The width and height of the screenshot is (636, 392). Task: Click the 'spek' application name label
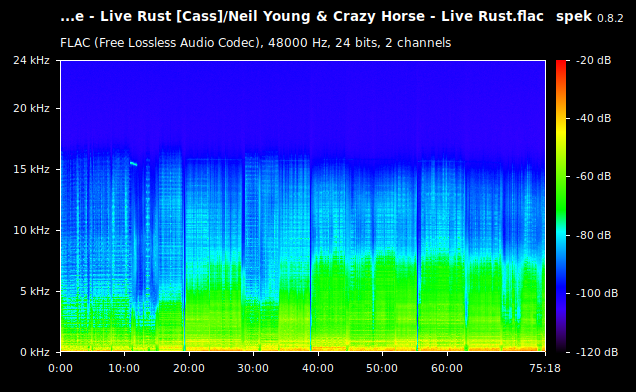(x=574, y=16)
